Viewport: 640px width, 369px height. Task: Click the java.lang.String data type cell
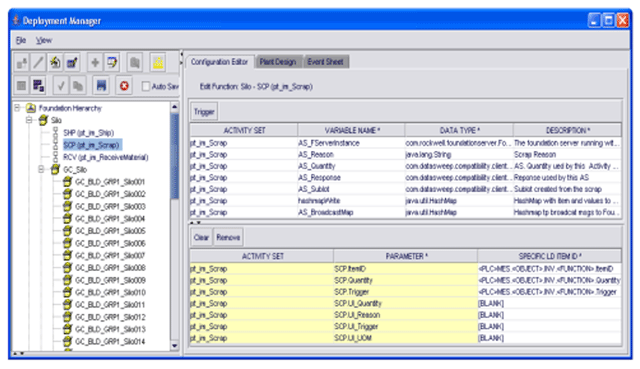459,154
